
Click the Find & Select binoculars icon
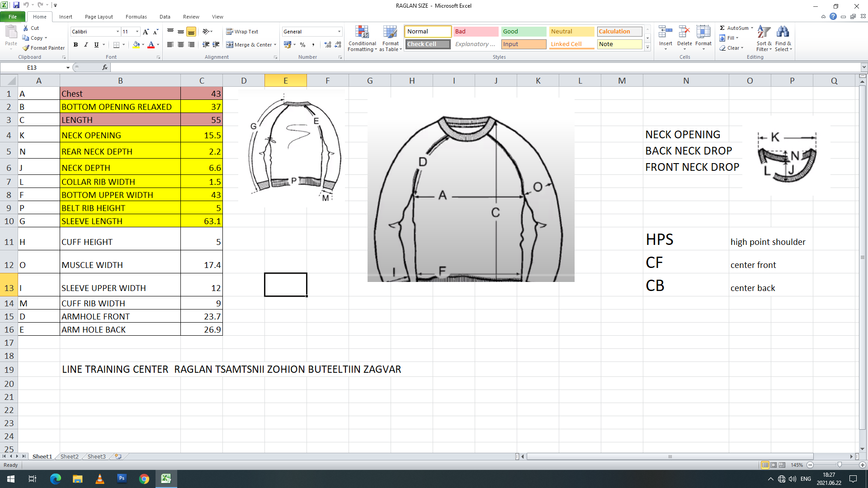[783, 33]
